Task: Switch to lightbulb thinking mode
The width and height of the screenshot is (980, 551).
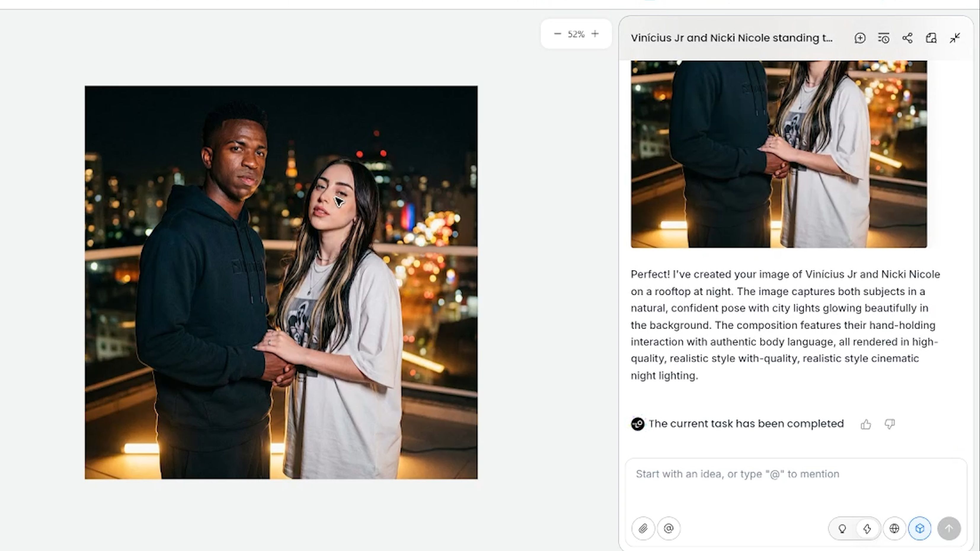Action: pos(842,528)
